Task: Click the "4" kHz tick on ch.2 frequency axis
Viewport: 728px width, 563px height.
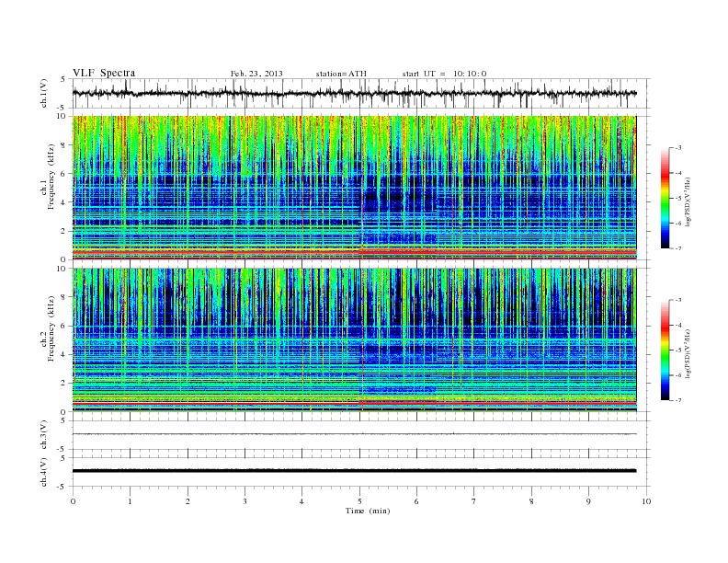Action: pyautogui.click(x=64, y=354)
